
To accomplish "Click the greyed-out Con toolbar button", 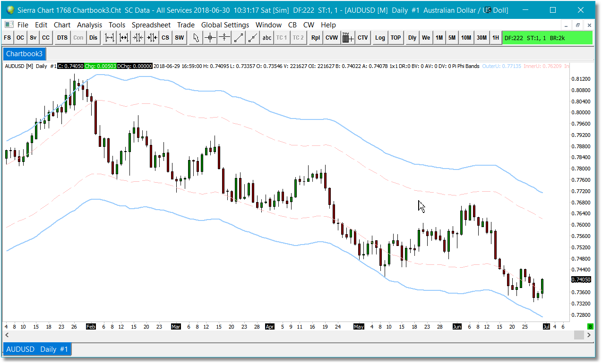I will (78, 38).
